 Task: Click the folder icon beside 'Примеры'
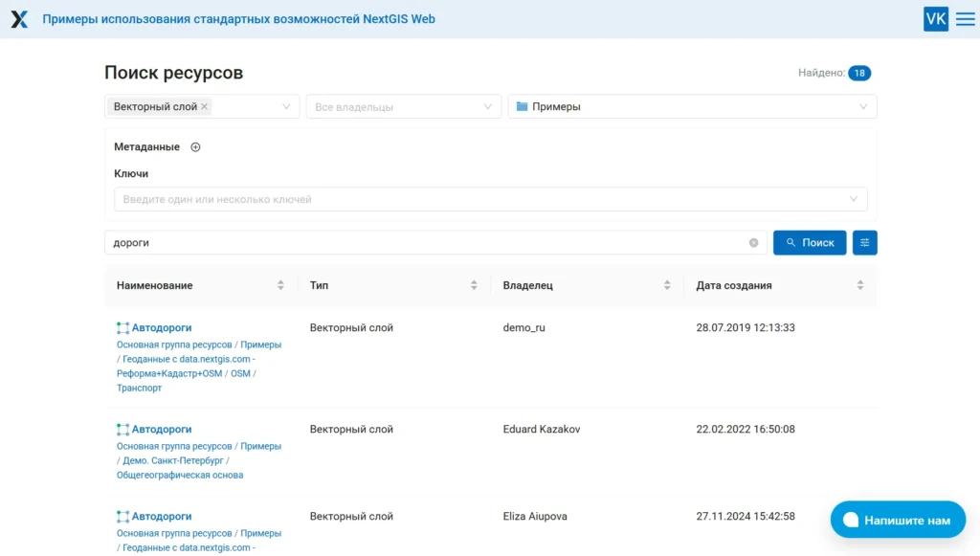click(522, 107)
